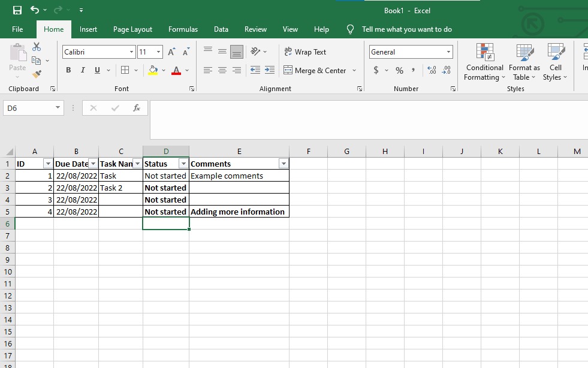This screenshot has height=368, width=588.
Task: Click the Center align icon
Action: coord(222,70)
